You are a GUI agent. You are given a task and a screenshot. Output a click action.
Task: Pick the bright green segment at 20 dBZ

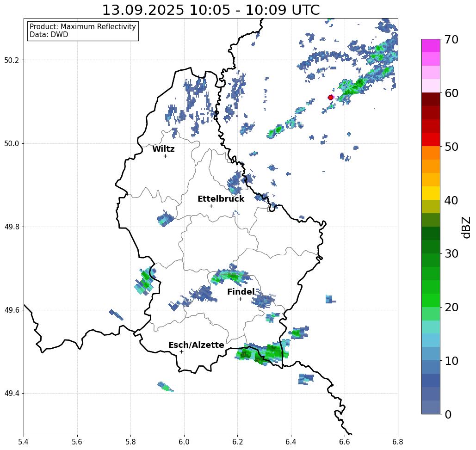(x=431, y=300)
